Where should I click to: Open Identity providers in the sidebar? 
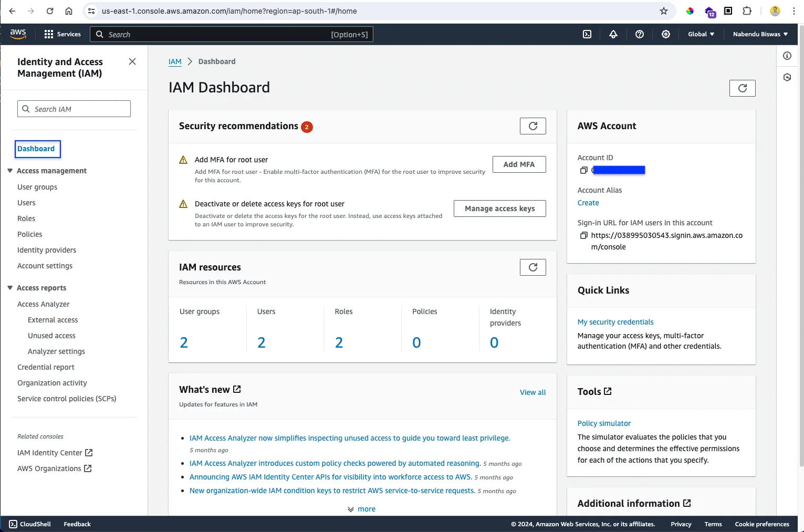click(47, 250)
